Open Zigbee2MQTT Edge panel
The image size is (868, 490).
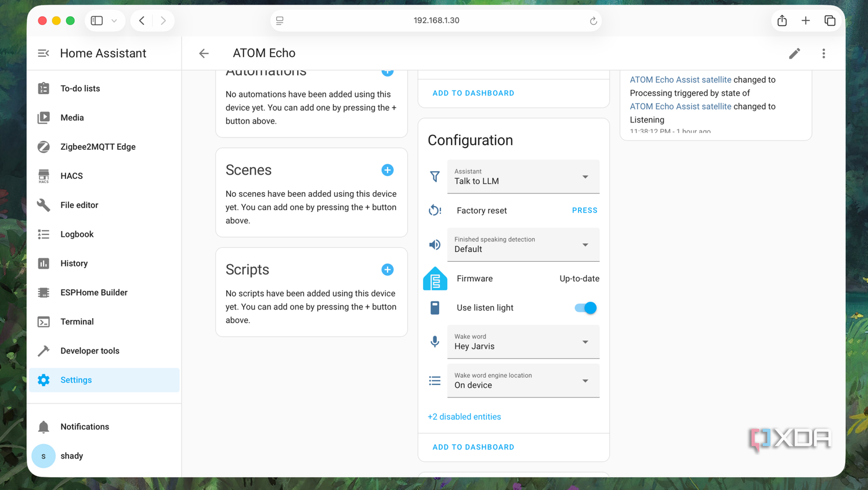[x=104, y=147]
